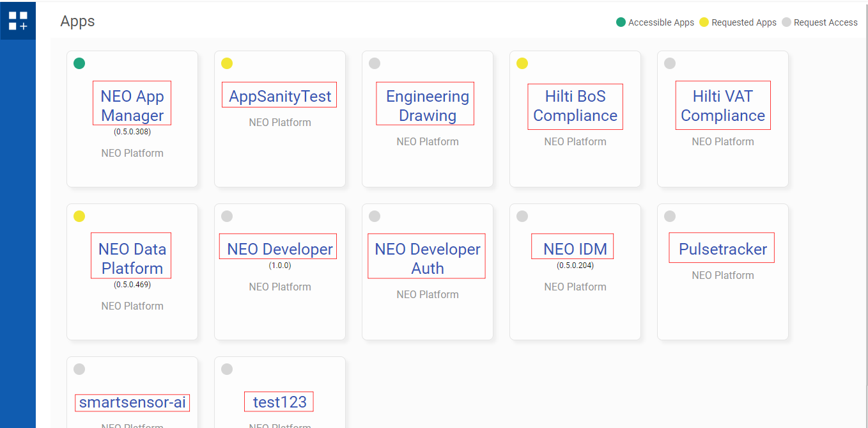This screenshot has height=428, width=868.
Task: Click the gray status dot on test123 card
Action: point(227,369)
